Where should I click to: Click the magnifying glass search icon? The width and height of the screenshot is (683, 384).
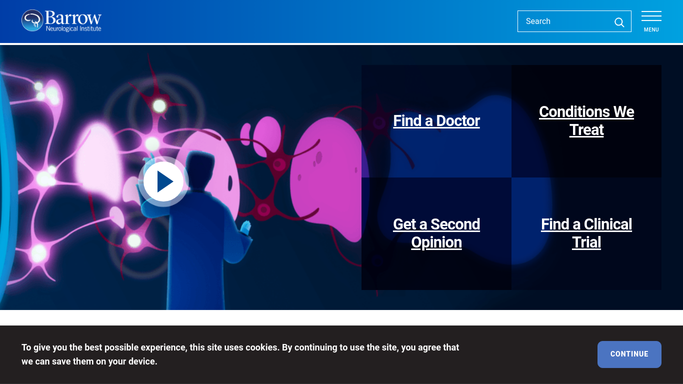pyautogui.click(x=619, y=22)
